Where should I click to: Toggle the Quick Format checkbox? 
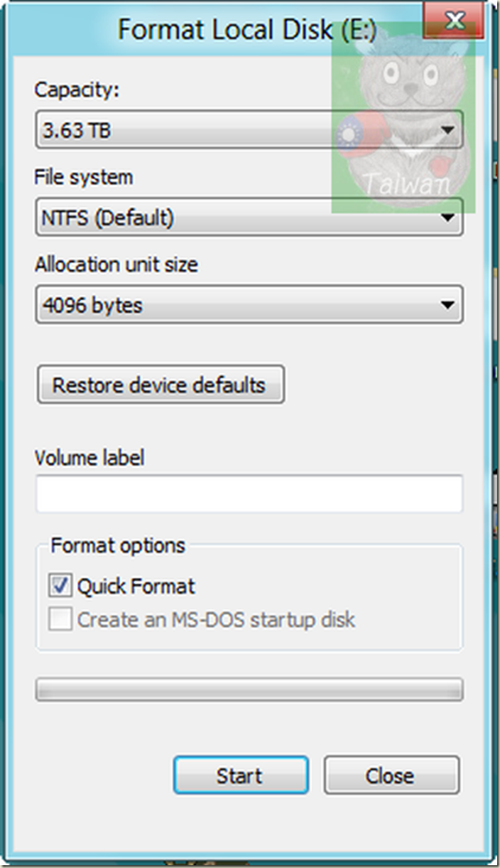point(60,586)
